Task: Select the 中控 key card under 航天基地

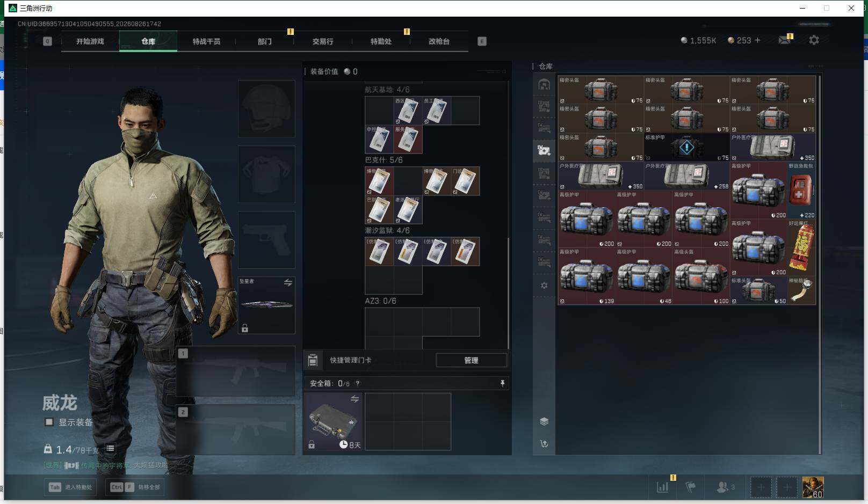Action: click(379, 139)
